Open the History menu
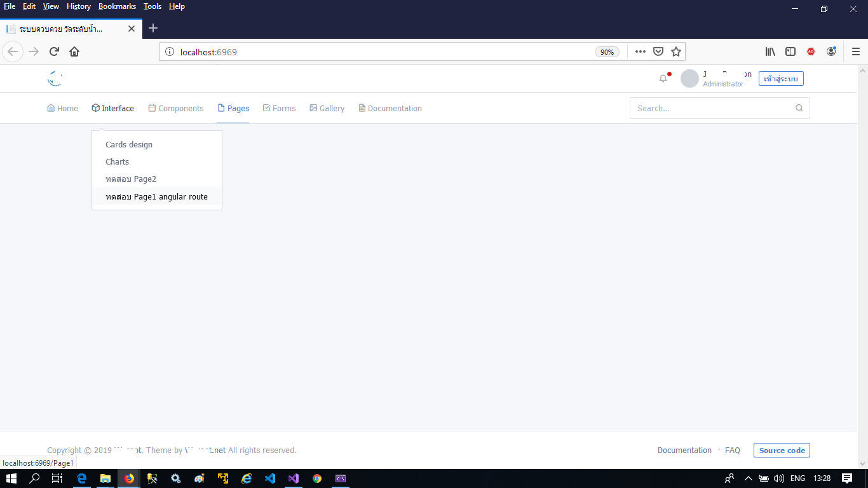The height and width of the screenshot is (488, 868). point(79,6)
